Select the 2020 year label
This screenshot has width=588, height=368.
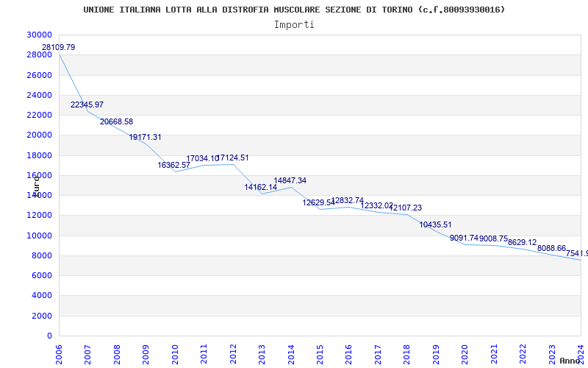click(x=465, y=355)
